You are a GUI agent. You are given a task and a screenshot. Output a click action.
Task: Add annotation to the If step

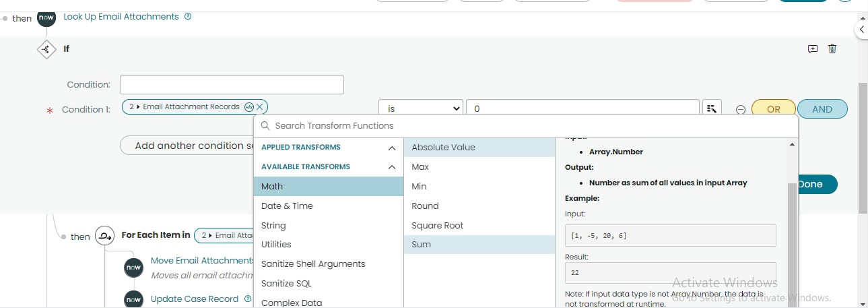coord(813,49)
